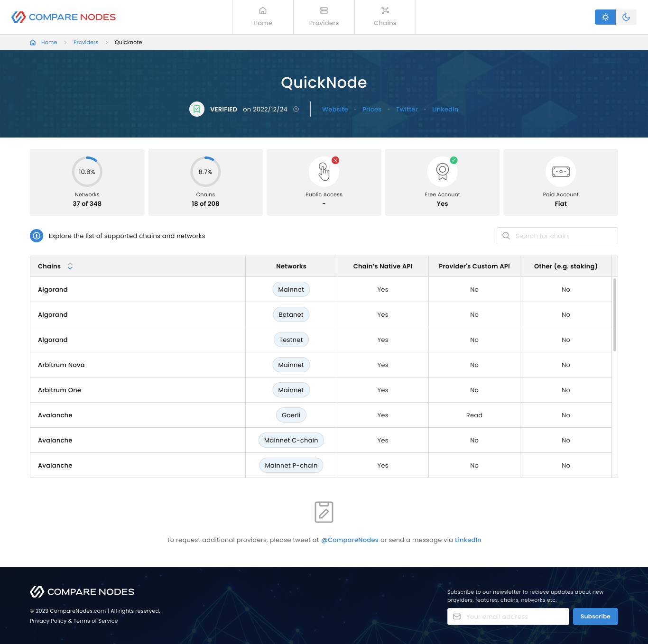Image resolution: width=648 pixels, height=644 pixels.
Task: Select the Mainnet P-chain badge
Action: coord(291,465)
